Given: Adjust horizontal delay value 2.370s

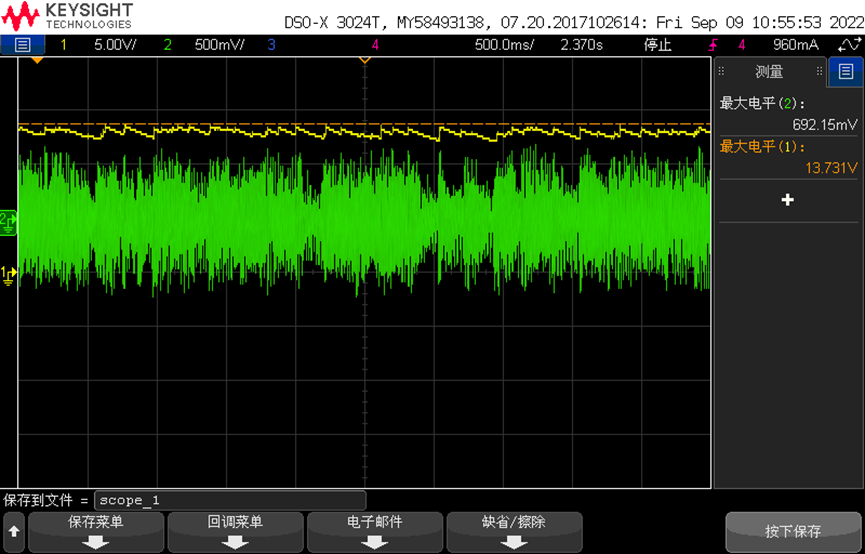Looking at the screenshot, I should [x=581, y=45].
